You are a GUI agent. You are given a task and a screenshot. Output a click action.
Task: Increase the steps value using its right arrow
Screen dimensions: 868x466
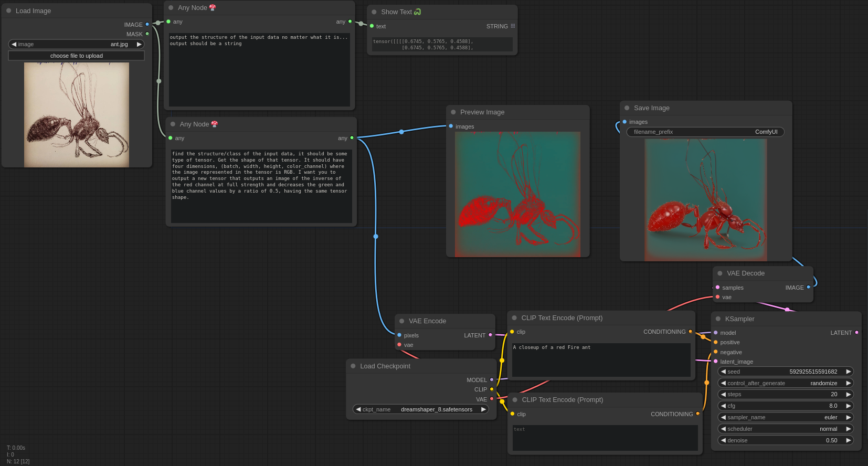(x=848, y=394)
